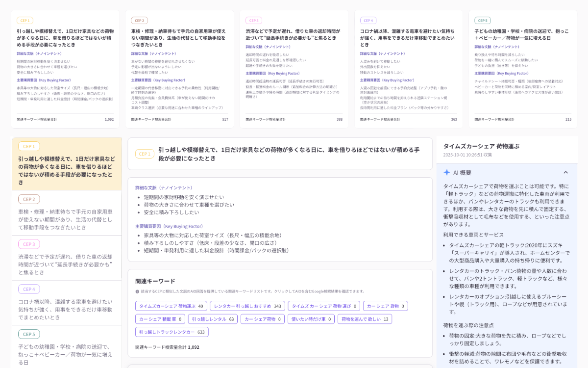Open CEP 3 from the left list

click(x=67, y=258)
